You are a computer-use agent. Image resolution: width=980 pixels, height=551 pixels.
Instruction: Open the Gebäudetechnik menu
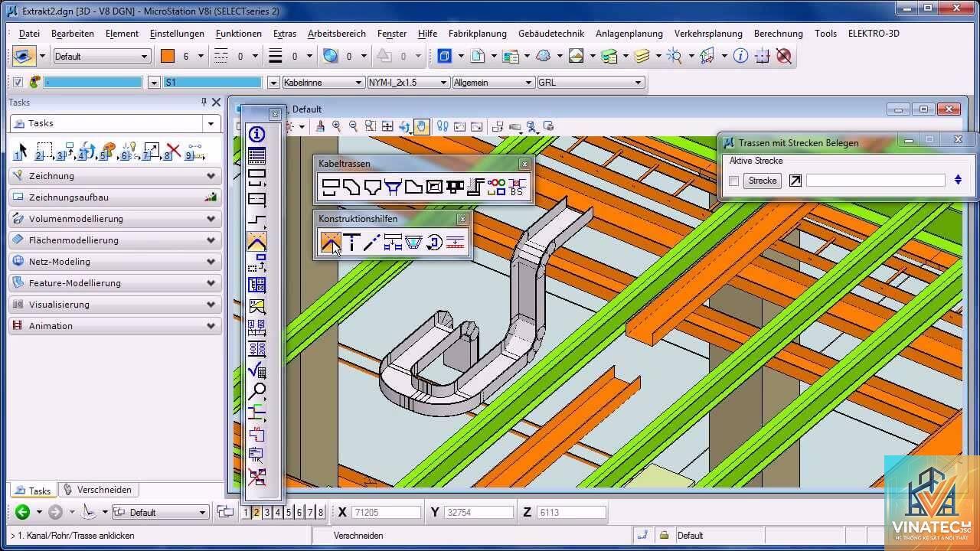[x=551, y=34]
